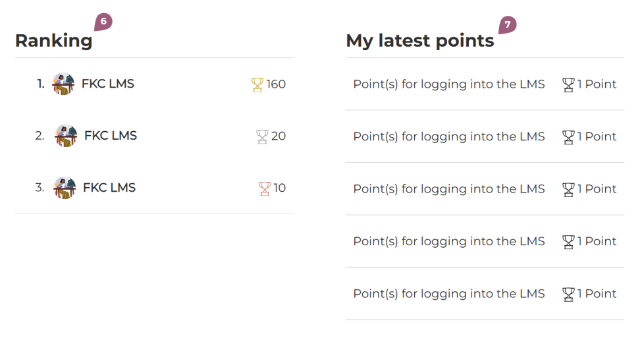
Task: Click the silver trophy icon beside 20
Action: (x=262, y=136)
